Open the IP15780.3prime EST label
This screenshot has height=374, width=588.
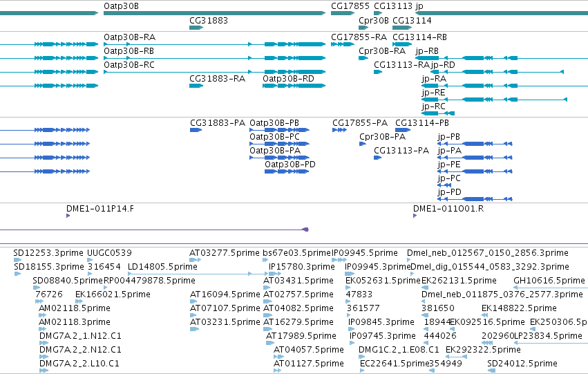[302, 267]
